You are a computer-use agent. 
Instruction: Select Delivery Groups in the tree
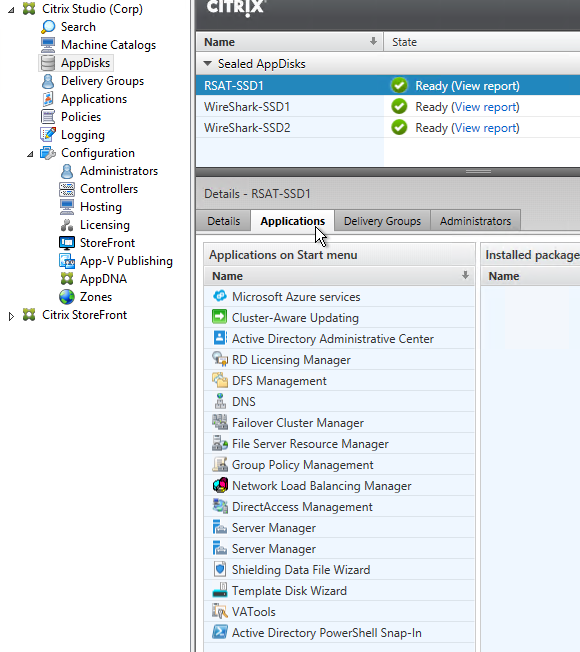pyautogui.click(x=102, y=81)
